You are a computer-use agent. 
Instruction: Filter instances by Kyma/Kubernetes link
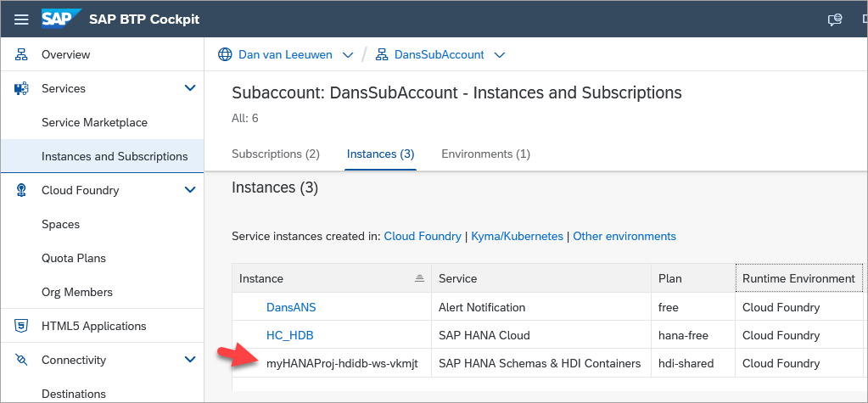517,237
